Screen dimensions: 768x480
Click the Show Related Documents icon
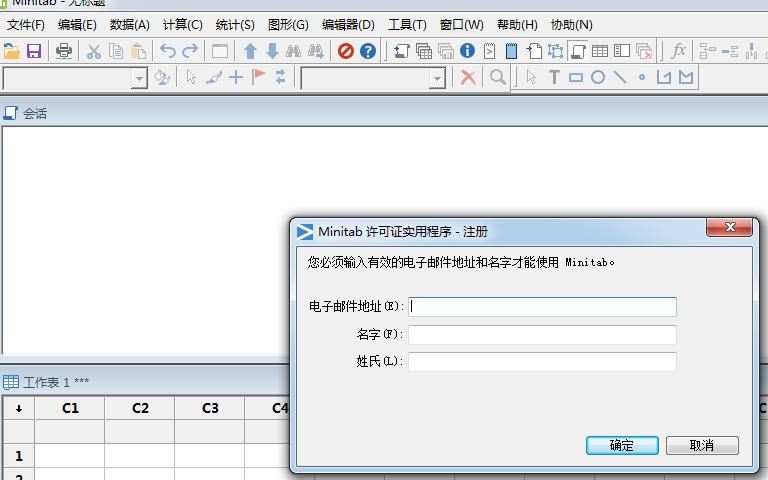534,51
